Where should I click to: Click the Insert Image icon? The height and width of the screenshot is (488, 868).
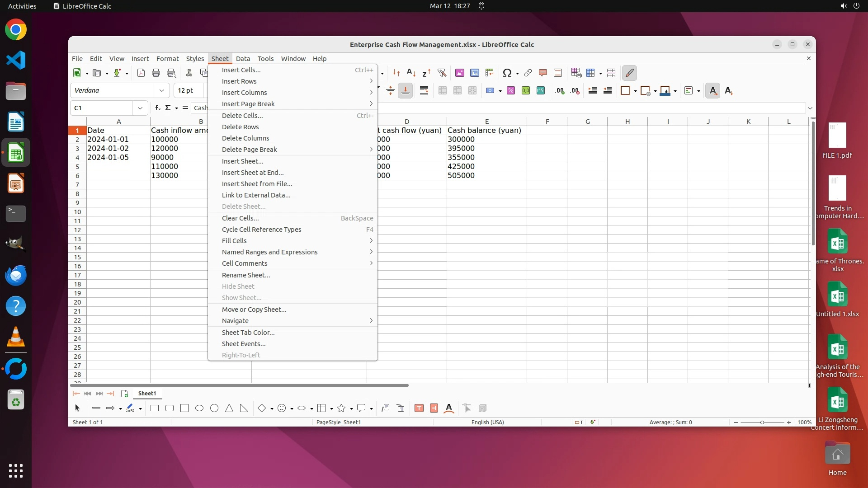pos(460,73)
